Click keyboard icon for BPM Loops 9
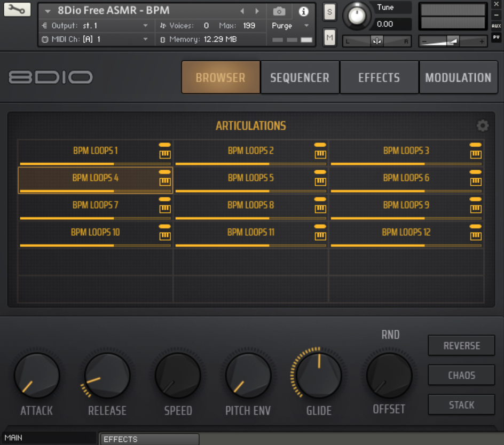Image resolution: width=504 pixels, height=445 pixels. (476, 209)
